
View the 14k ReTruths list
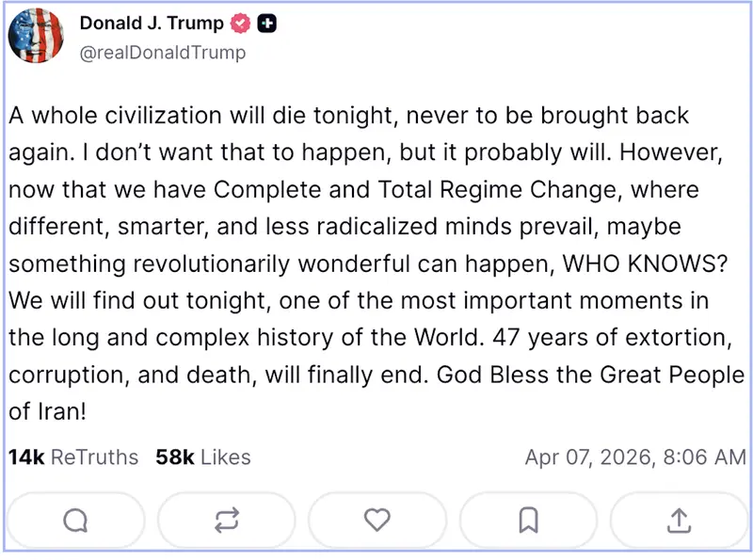click(x=73, y=457)
